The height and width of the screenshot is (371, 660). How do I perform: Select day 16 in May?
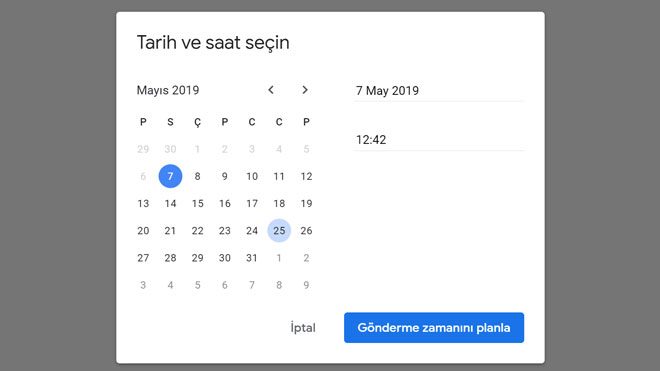coord(225,203)
